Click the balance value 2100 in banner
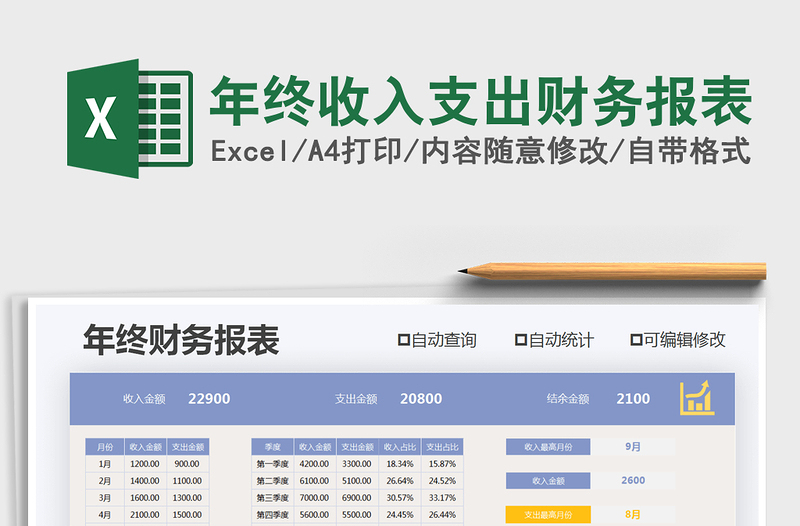This screenshot has height=526, width=800. point(633,398)
